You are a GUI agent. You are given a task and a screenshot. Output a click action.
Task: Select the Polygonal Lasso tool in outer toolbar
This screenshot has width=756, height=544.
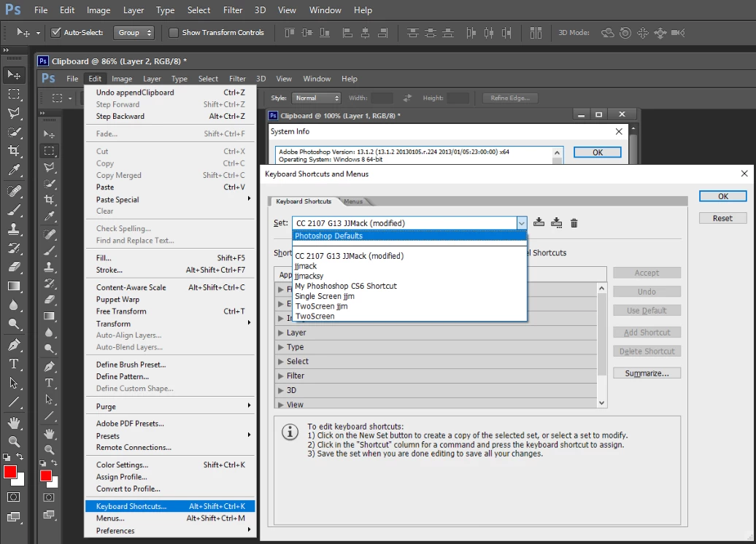pyautogui.click(x=14, y=113)
